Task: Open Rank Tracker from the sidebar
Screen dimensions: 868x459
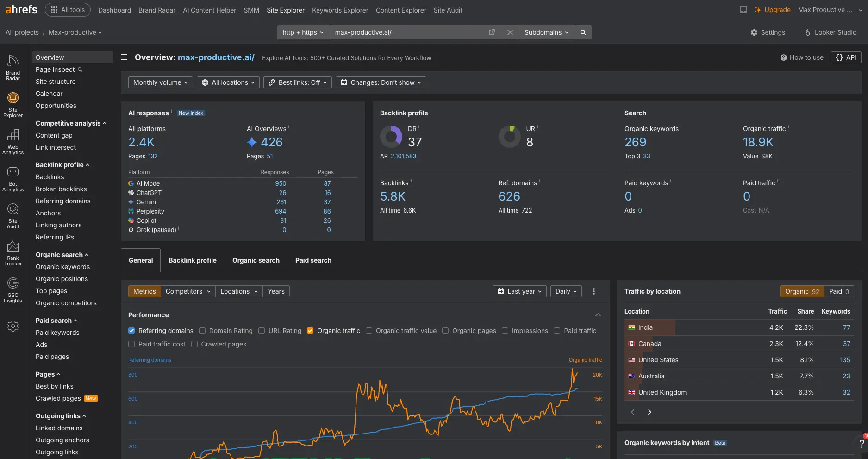Action: click(13, 253)
